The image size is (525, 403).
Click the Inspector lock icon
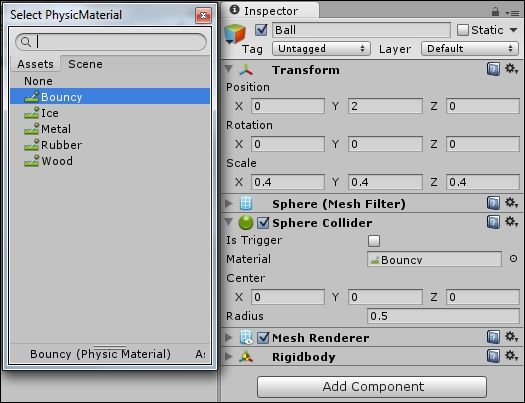[495, 12]
